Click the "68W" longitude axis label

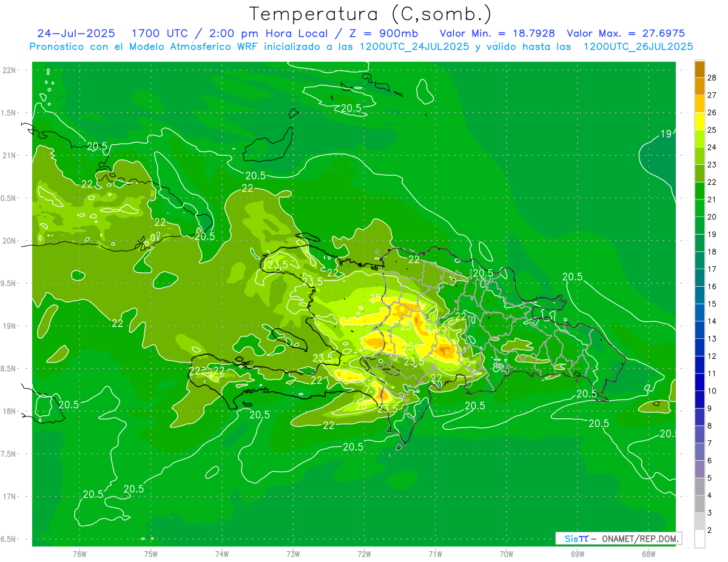(649, 554)
